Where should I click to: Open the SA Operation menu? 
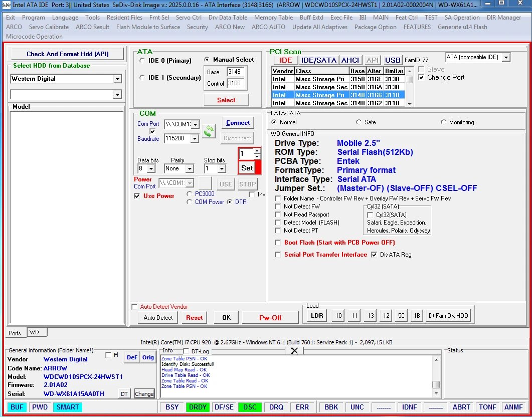tap(462, 18)
